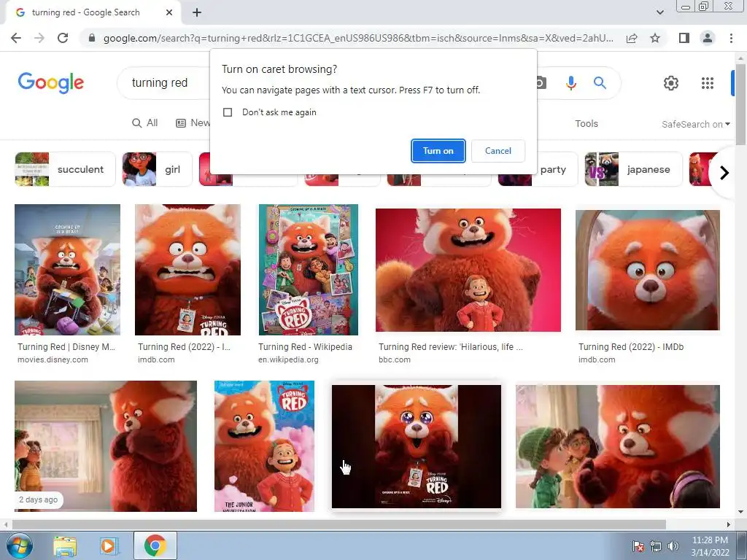Click the browser forward arrow
The height and width of the screenshot is (560, 747).
[39, 38]
